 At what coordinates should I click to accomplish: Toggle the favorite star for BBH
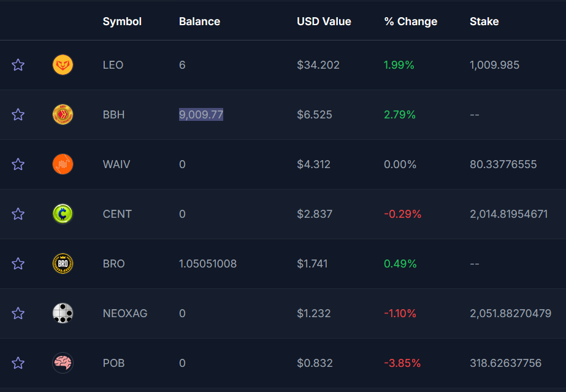tap(18, 115)
